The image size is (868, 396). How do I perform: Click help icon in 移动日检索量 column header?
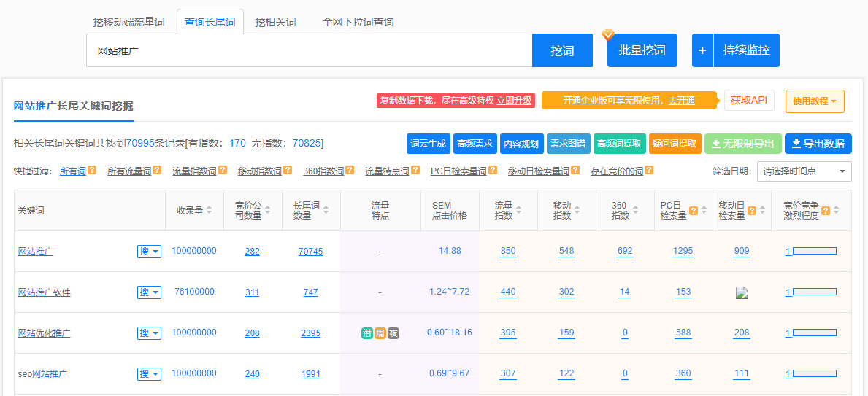(x=752, y=210)
